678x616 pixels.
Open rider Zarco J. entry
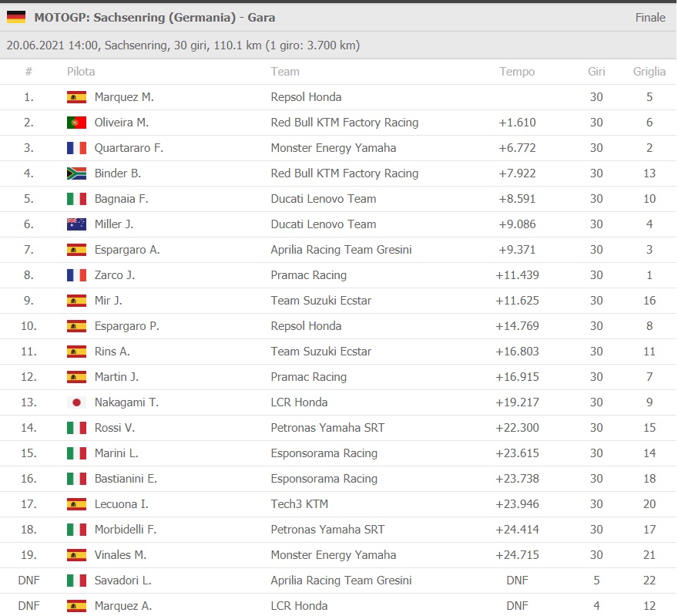tap(115, 275)
